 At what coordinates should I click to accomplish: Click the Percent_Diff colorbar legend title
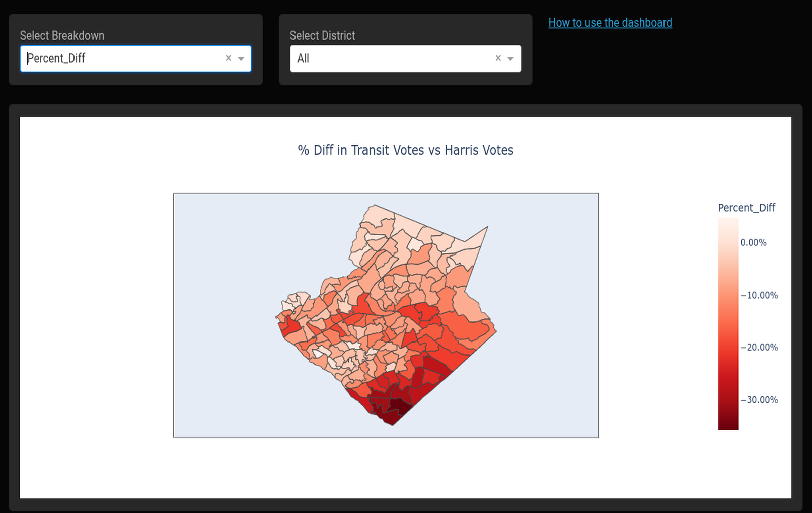(x=746, y=208)
